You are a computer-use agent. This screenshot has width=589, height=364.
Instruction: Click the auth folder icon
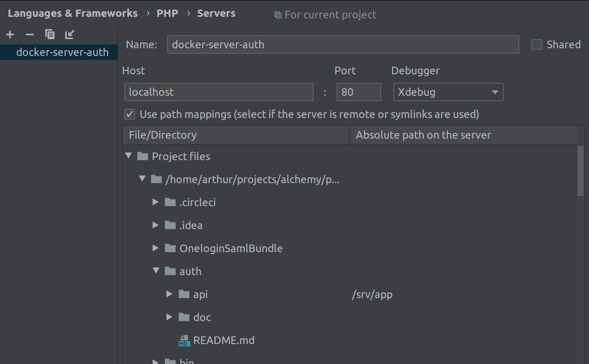click(x=170, y=271)
